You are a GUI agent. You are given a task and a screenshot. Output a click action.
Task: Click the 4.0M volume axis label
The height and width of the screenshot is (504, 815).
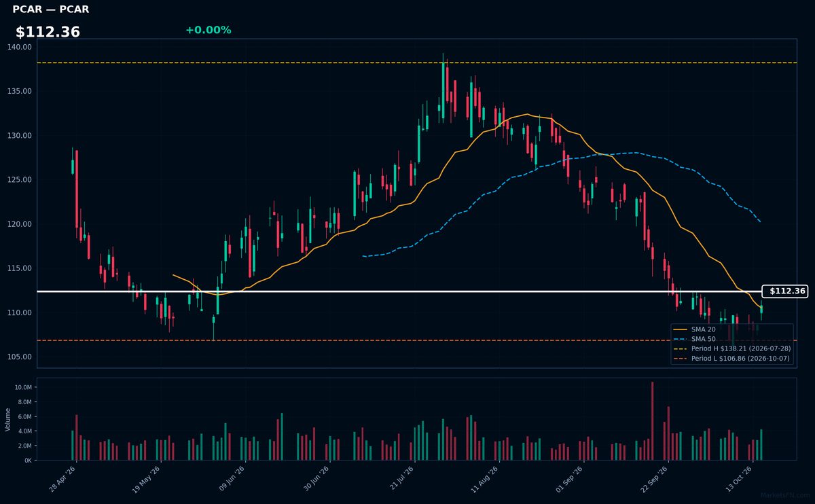click(24, 431)
